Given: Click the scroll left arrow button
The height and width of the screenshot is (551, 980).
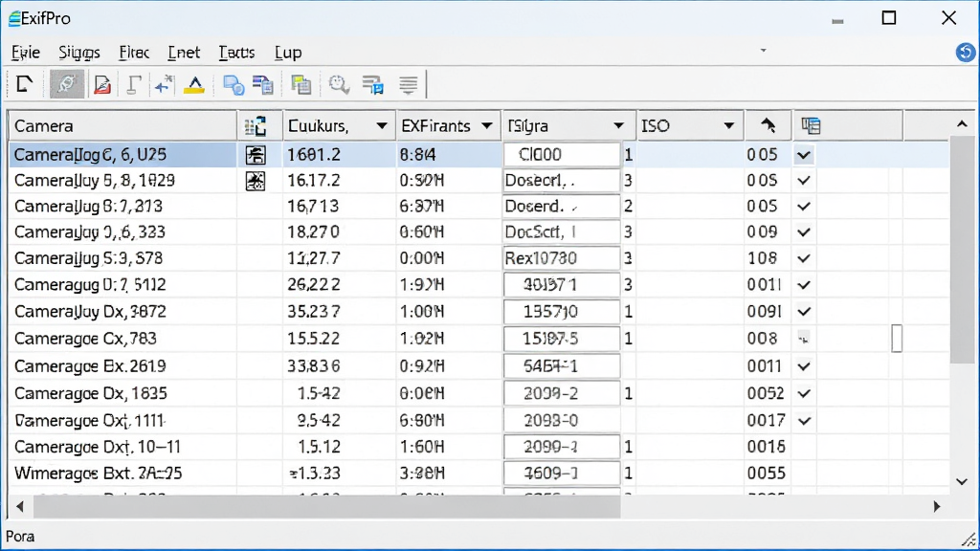Looking at the screenshot, I should pyautogui.click(x=20, y=507).
